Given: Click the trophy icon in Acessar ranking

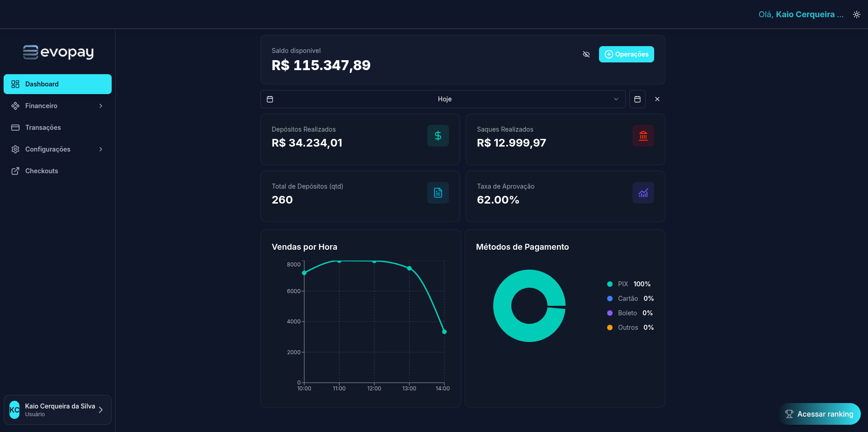Looking at the screenshot, I should click(x=789, y=413).
